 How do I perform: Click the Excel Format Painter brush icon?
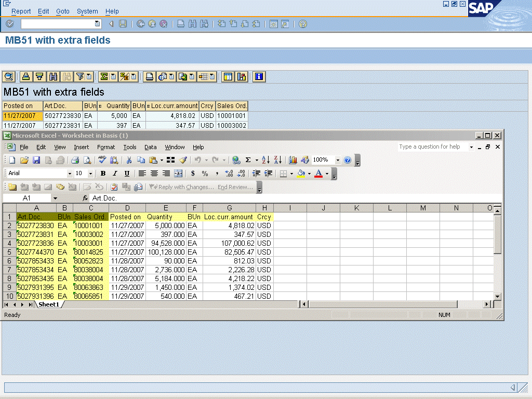pos(183,160)
